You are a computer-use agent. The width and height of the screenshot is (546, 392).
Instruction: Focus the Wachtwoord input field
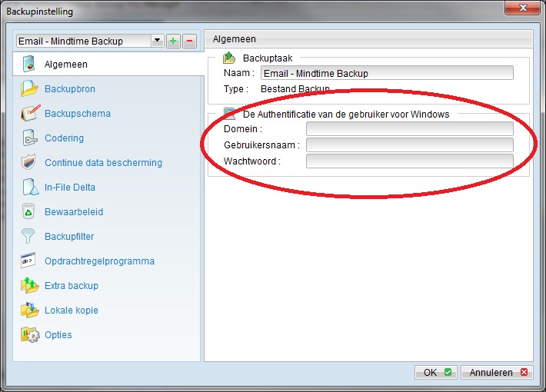coord(409,161)
